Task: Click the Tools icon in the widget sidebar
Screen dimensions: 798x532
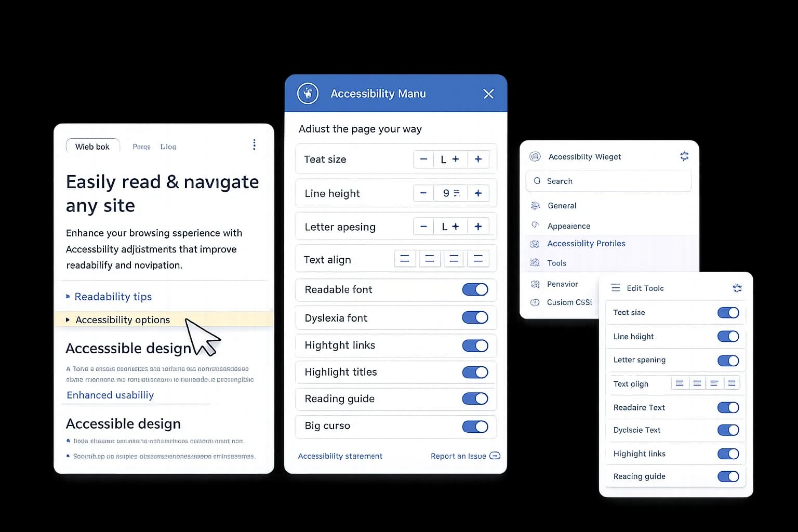Action: click(535, 263)
